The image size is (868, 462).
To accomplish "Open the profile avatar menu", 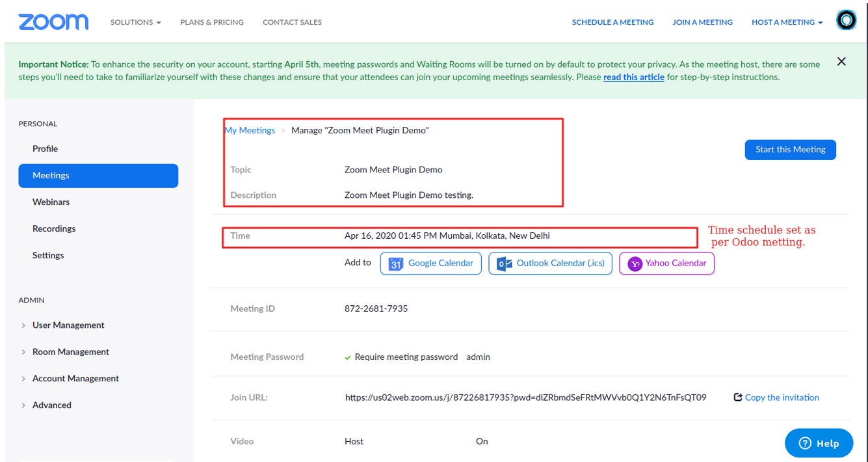I will [846, 21].
